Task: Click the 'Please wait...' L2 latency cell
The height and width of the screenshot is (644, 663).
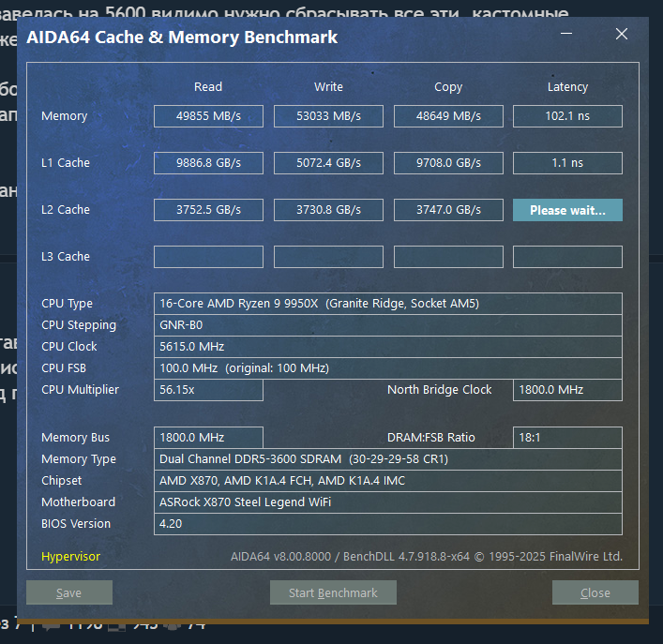Action: 567,210
